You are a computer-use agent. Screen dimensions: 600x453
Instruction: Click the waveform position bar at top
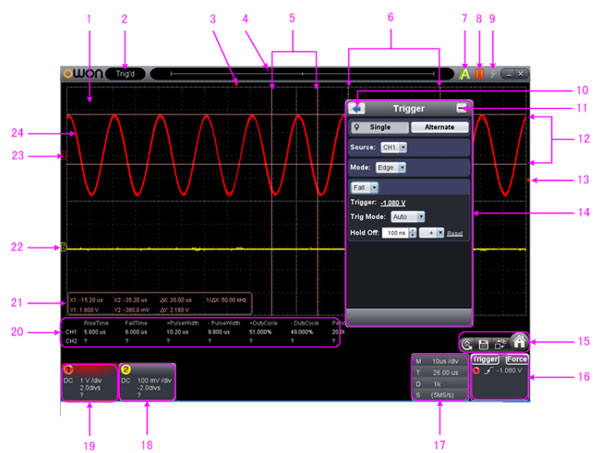point(300,73)
